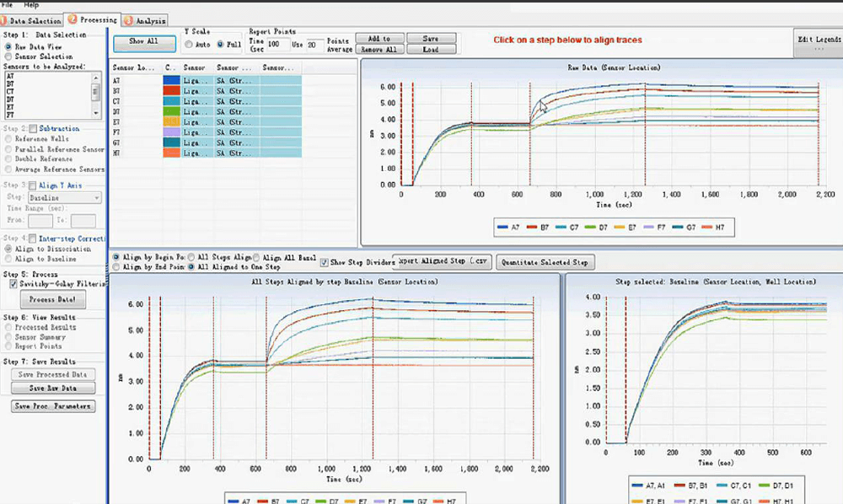Select D7 in Sensors to be Analyzed list
This screenshot has width=843, height=504.
tap(10, 99)
